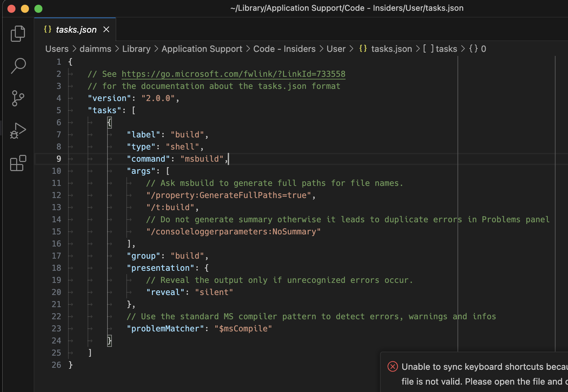This screenshot has height=392, width=568.
Task: Click the green macOS fullscreen button
Action: click(x=38, y=8)
